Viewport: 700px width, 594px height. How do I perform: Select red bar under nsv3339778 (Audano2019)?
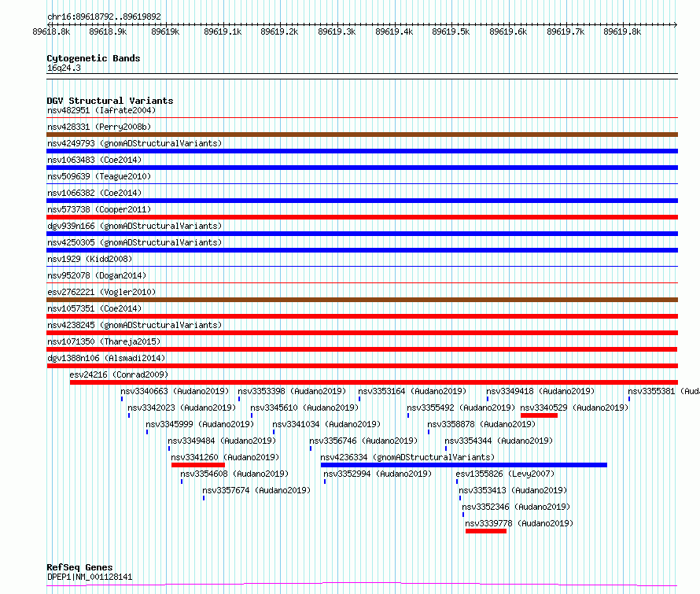[x=486, y=531]
